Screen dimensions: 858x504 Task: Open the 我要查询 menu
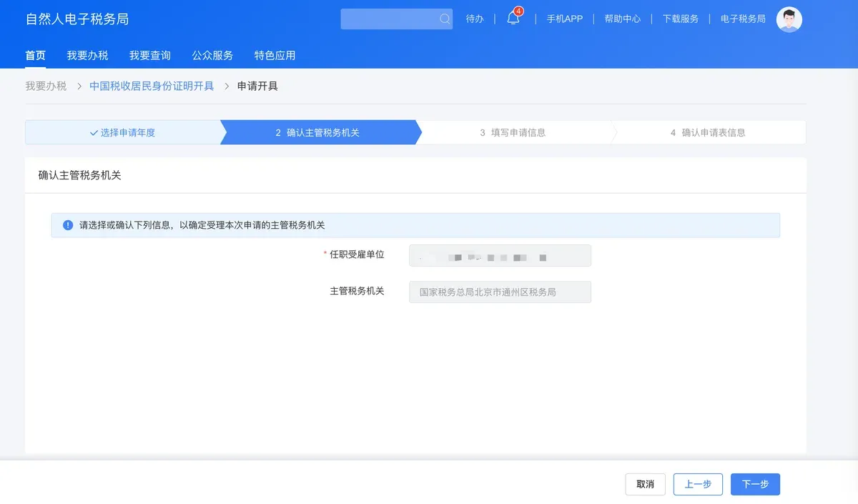click(x=149, y=54)
